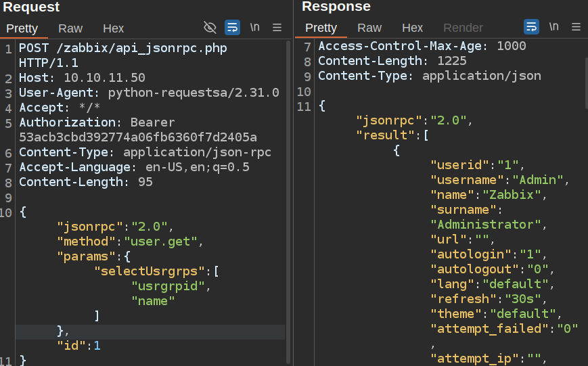
Task: Toggle the request hidden-items eye icon
Action: coord(210,28)
